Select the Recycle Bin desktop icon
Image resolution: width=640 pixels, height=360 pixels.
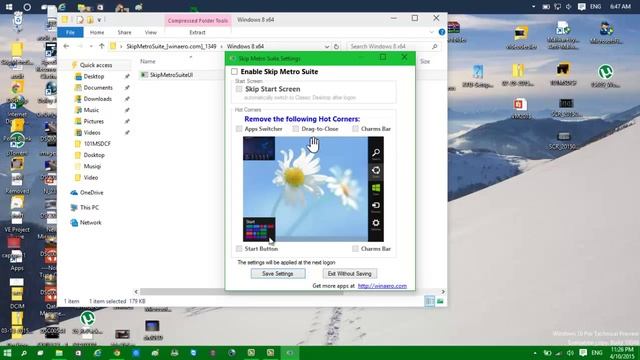point(18,21)
